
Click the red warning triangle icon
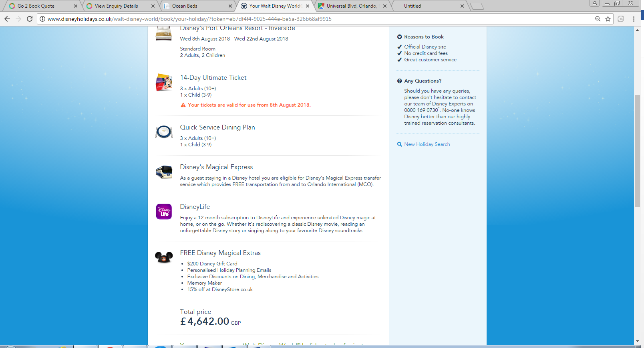pos(183,105)
